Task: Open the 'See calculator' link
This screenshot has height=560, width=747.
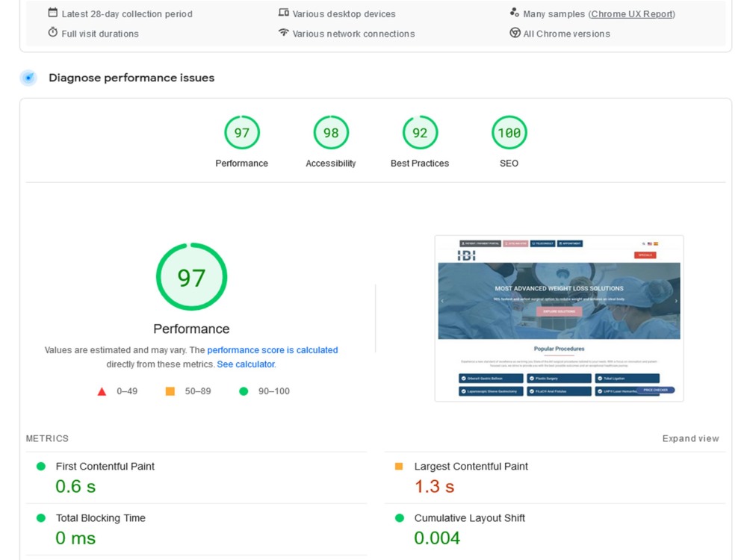Action: tap(246, 364)
